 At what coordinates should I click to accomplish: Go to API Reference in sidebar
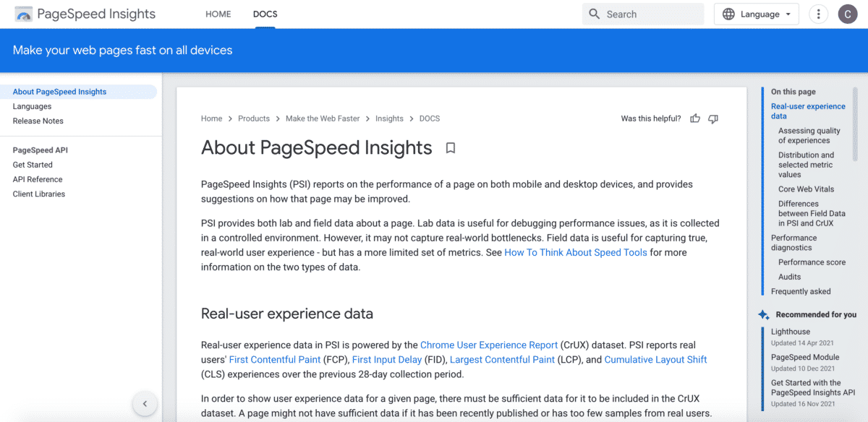coord(38,179)
